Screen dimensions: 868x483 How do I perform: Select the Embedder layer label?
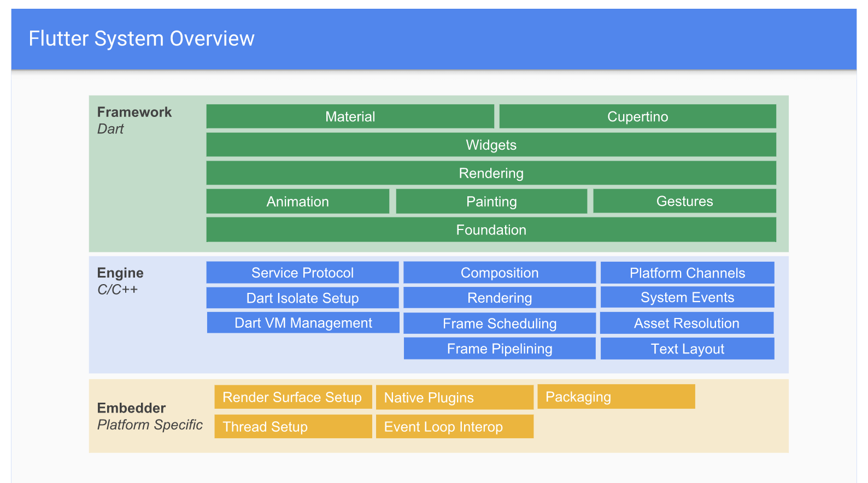(131, 408)
